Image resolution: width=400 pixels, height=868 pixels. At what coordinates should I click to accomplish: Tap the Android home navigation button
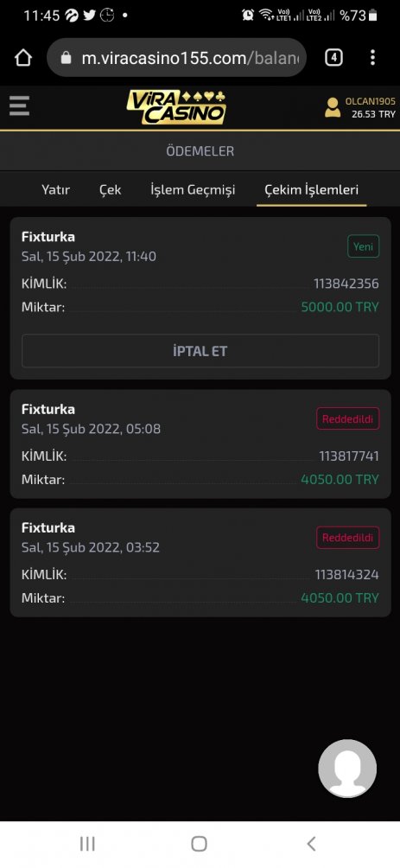[200, 844]
